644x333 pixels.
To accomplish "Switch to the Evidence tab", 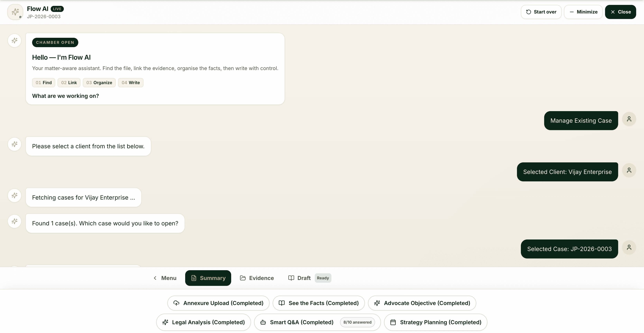I will coord(257,278).
